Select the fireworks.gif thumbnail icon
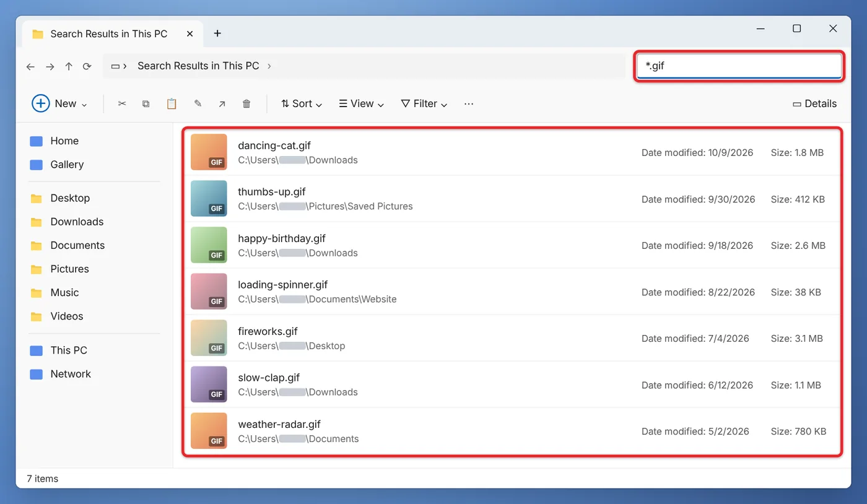Image resolution: width=867 pixels, height=504 pixels. point(209,338)
